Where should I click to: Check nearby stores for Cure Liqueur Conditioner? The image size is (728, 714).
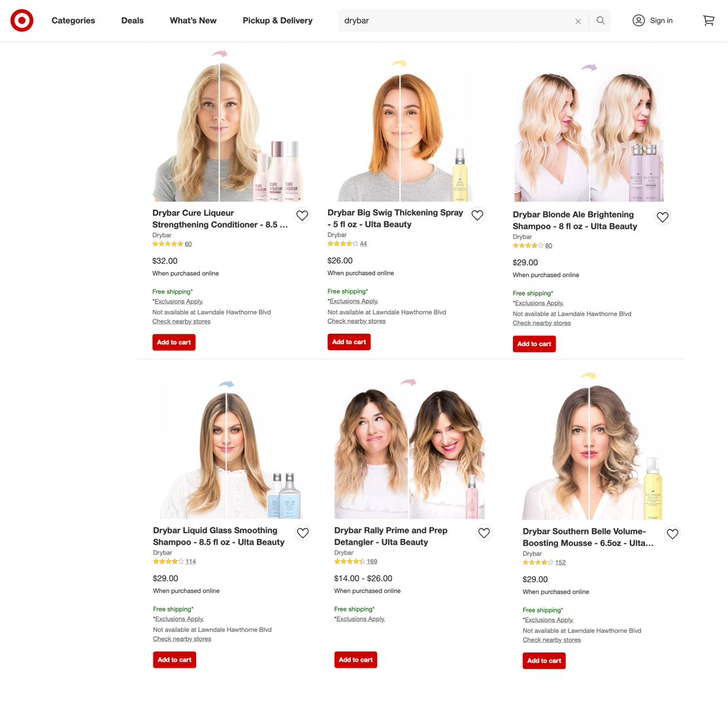182,321
